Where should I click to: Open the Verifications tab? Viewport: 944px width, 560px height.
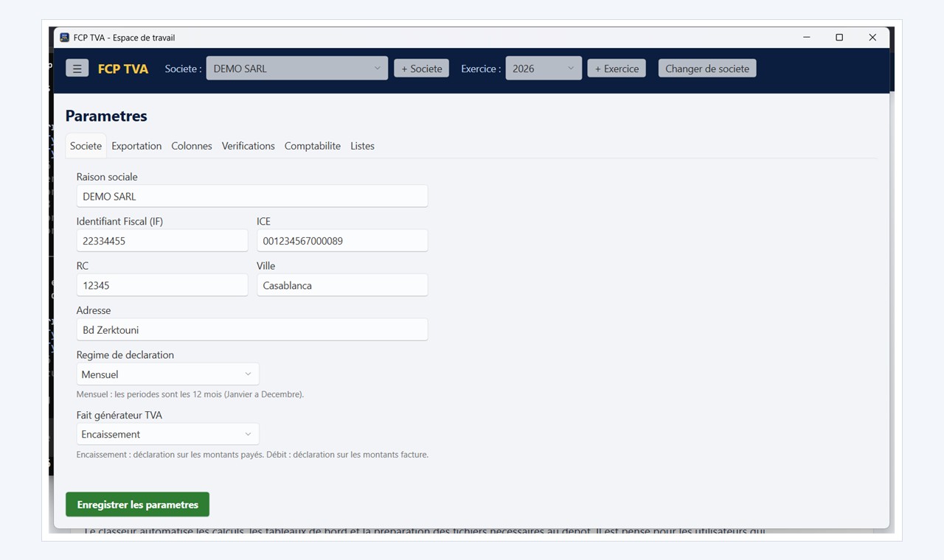pos(249,146)
